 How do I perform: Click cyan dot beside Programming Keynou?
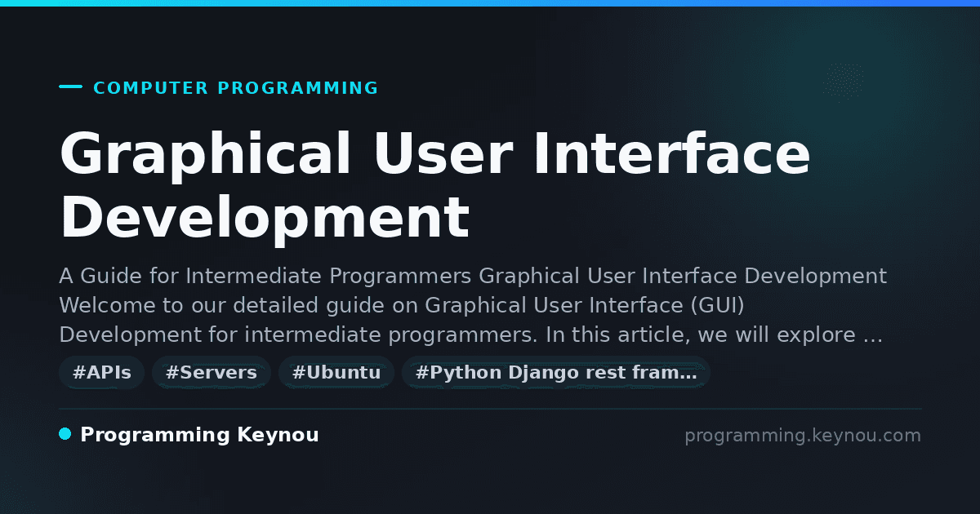coord(65,434)
